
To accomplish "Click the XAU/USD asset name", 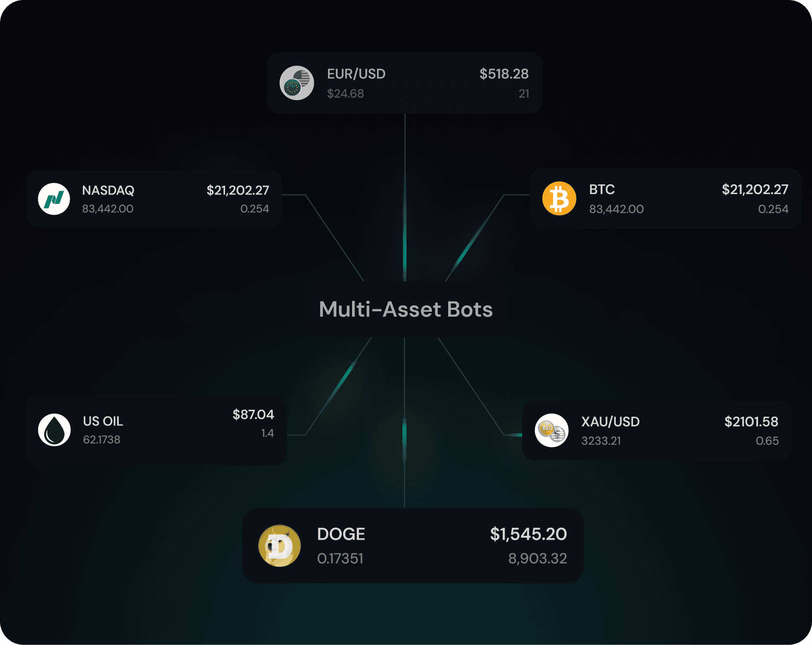I will pos(610,422).
